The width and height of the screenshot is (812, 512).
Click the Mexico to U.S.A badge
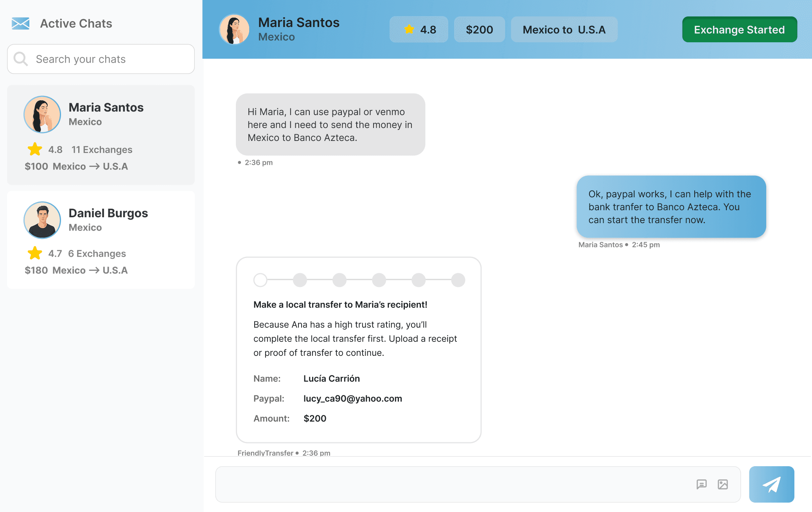click(564, 29)
